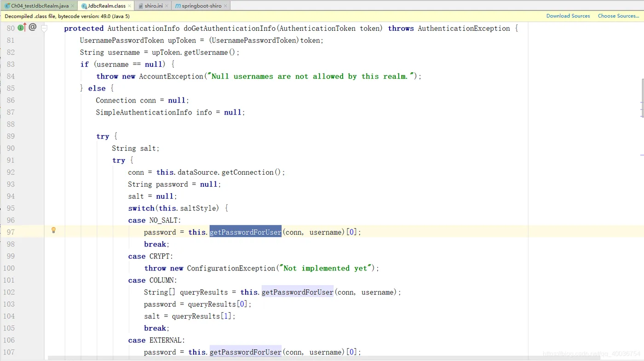Click the implements-method gutter icon on line 80
The image size is (644, 361).
22,28
